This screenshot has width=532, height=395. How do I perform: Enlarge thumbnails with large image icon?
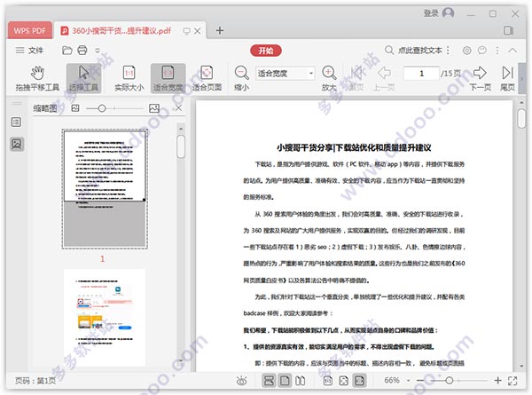tap(154, 108)
